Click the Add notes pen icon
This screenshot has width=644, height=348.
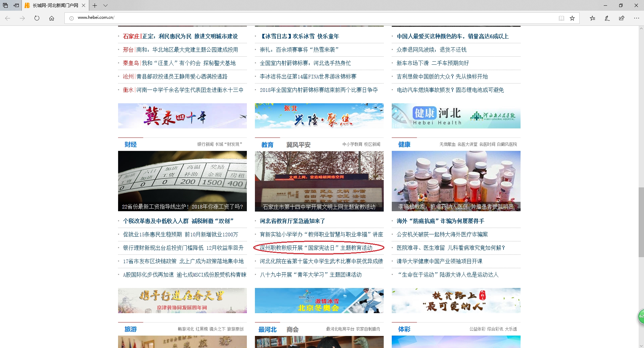[607, 18]
